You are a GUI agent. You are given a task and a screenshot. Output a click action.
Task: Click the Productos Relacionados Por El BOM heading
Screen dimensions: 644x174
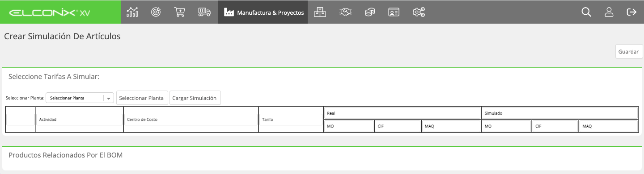click(x=65, y=155)
